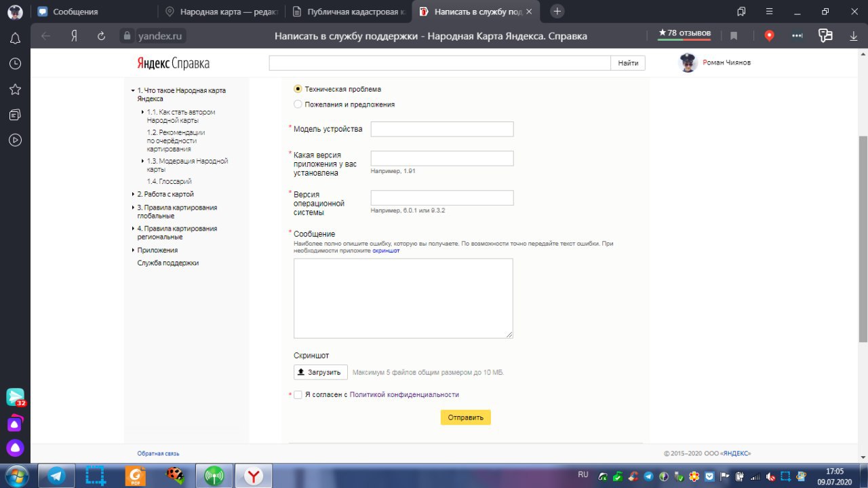Click the lock icon in address bar
This screenshot has width=868, height=488.
coord(125,36)
